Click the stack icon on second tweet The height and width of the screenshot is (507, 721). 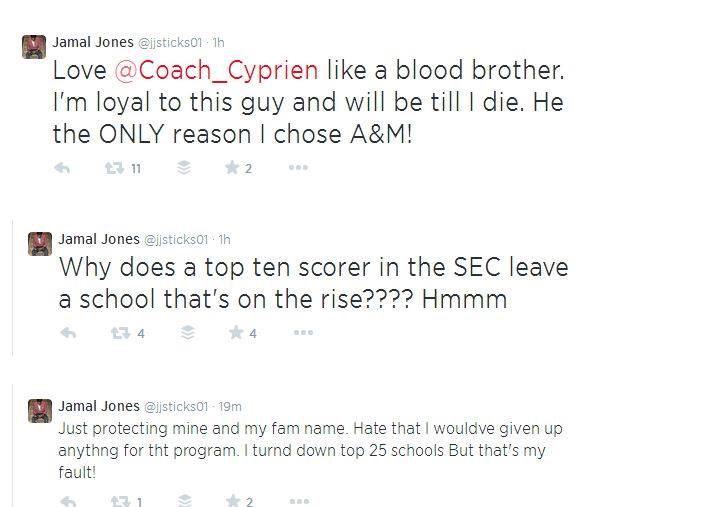(x=187, y=333)
